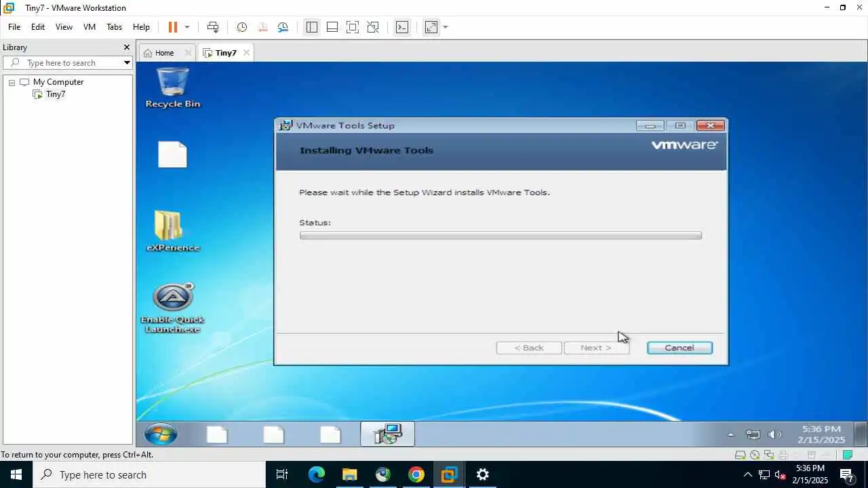
Task: Open the File menu
Action: 14,27
